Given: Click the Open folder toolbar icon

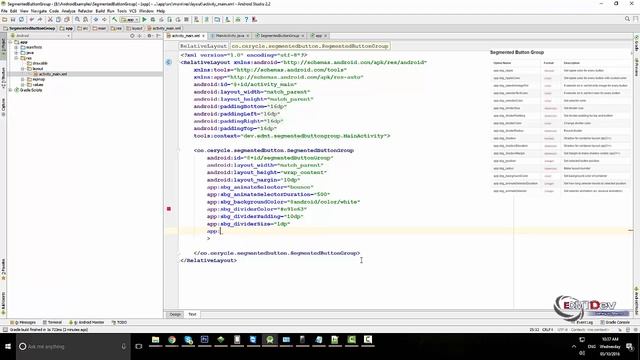Looking at the screenshot, I should (5, 20).
